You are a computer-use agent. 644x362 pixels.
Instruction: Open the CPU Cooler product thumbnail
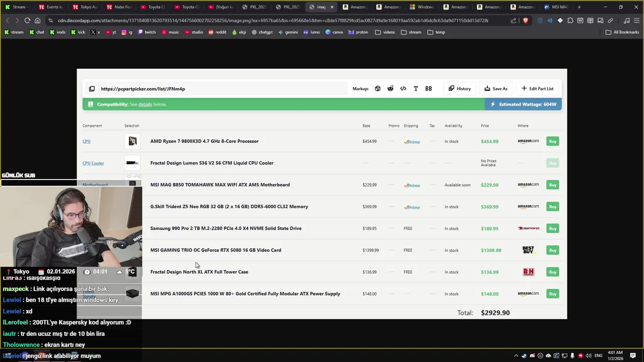tap(132, 163)
